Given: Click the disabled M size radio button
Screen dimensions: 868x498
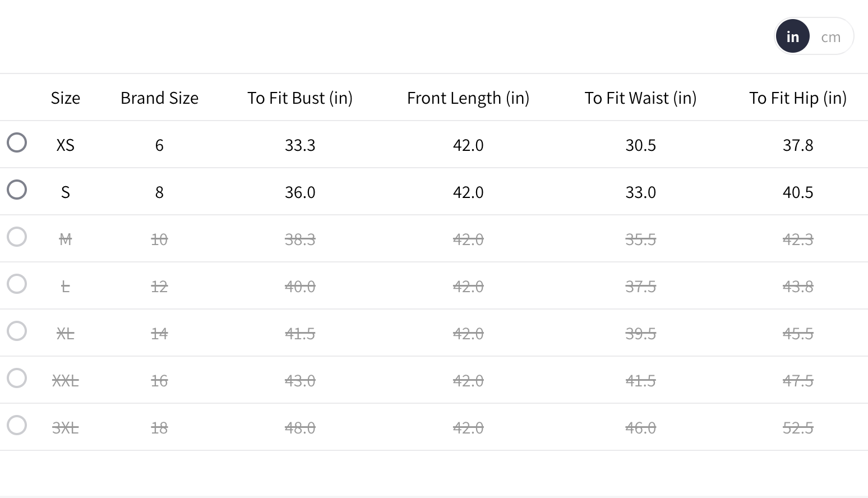Looking at the screenshot, I should 17,237.
